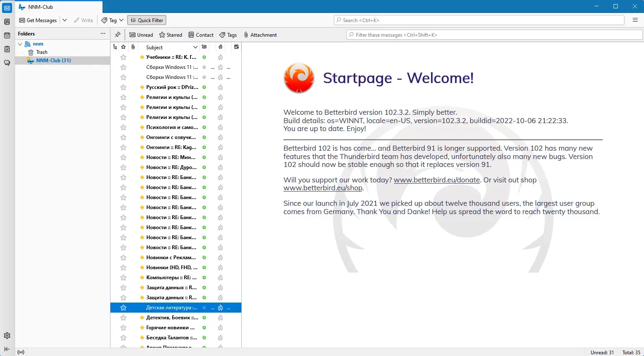Mark 'Онгоинги с озвучк...' message as junk

tap(221, 137)
